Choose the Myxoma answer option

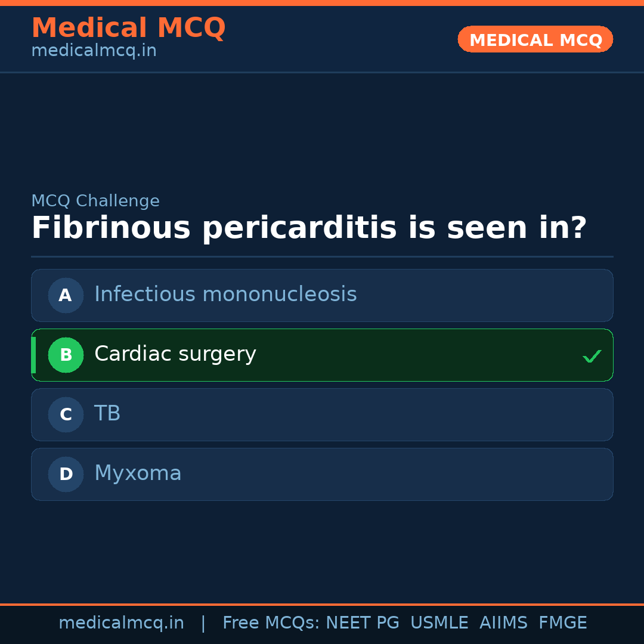138,473
